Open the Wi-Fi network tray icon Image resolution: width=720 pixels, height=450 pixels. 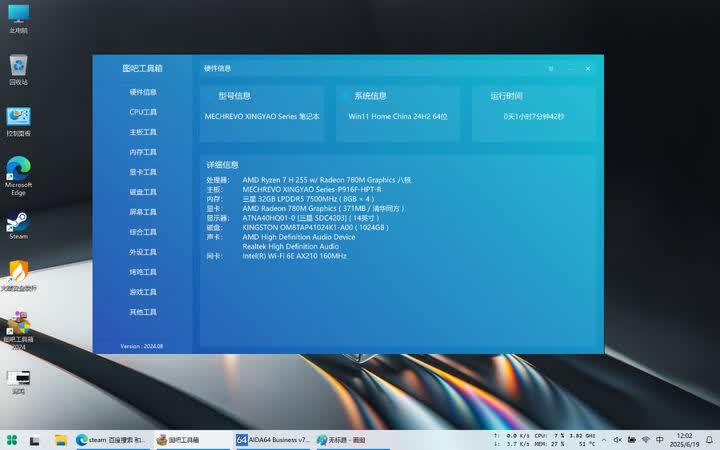coord(646,440)
